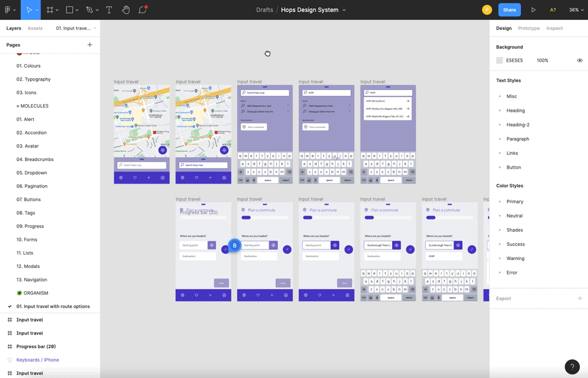Open the 12. Modals page
Screen dimensions: 588x378
coord(28,266)
